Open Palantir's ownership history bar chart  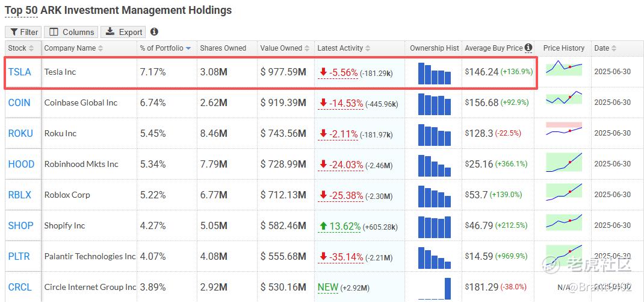[x=435, y=257]
